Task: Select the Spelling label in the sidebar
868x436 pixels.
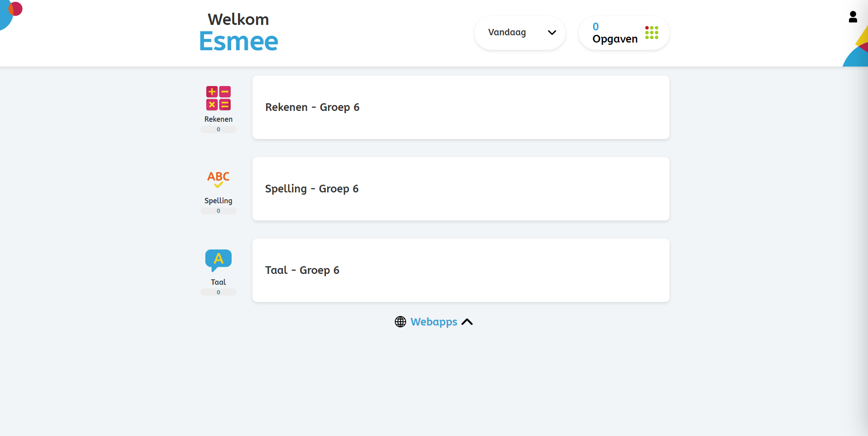Action: coord(218,201)
